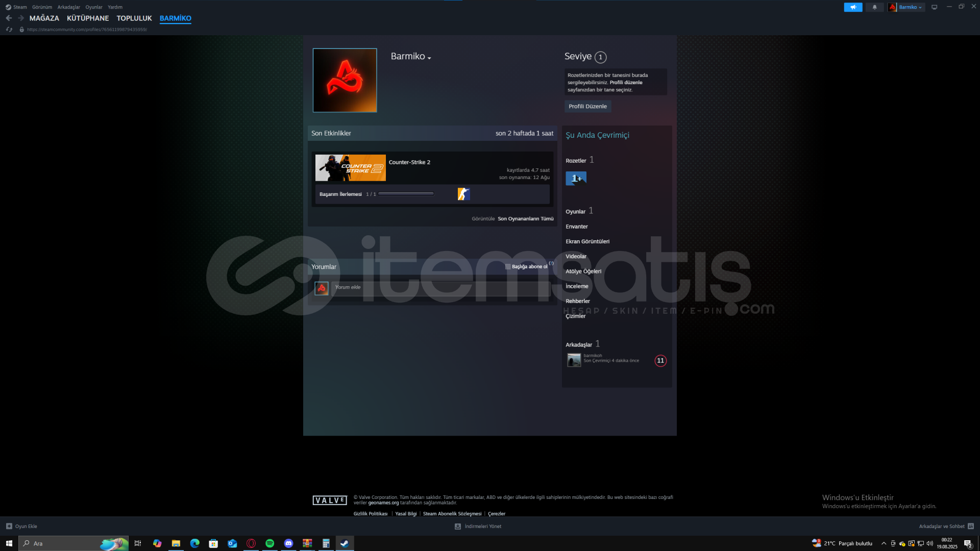This screenshot has height=551, width=980.
Task: Open the Videolar link
Action: pyautogui.click(x=576, y=257)
